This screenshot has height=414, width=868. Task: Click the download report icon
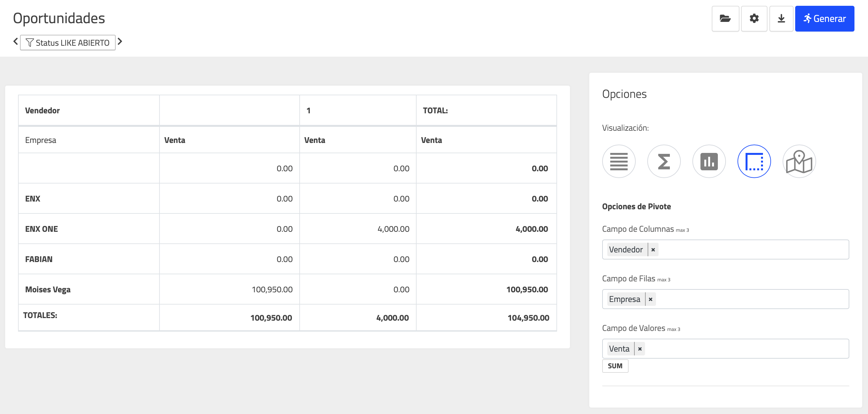point(781,19)
